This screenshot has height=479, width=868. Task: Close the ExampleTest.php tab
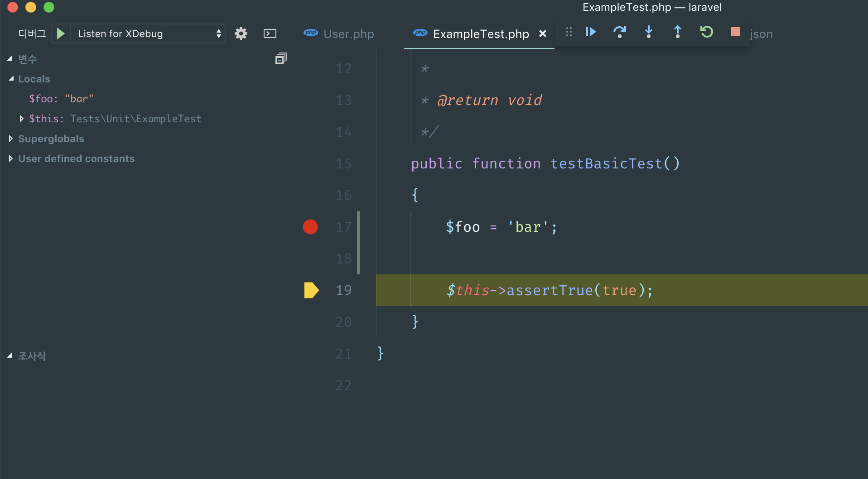(542, 34)
